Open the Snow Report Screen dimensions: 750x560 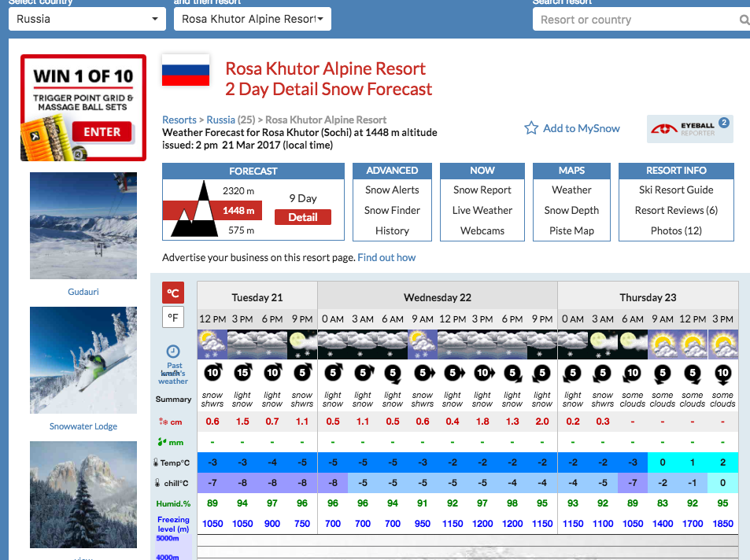[x=482, y=190]
